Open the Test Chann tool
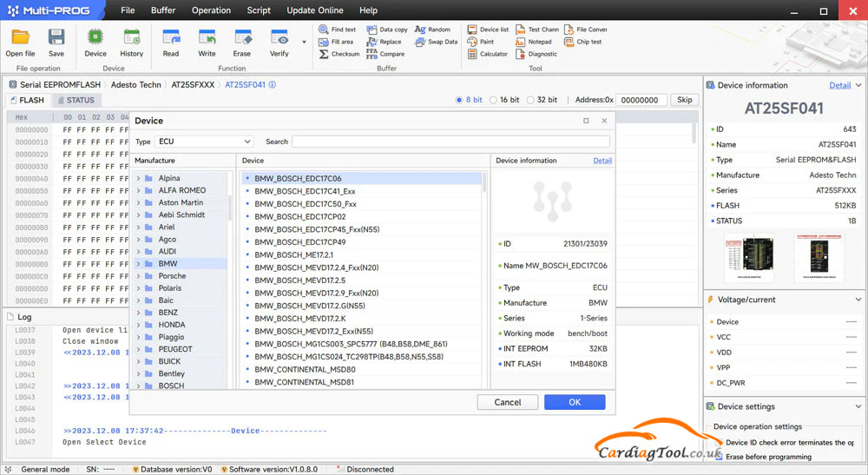This screenshot has height=475, width=868. (x=537, y=30)
